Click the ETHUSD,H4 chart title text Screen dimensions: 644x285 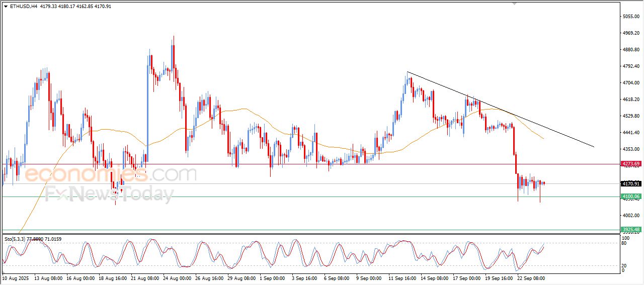click(23, 7)
